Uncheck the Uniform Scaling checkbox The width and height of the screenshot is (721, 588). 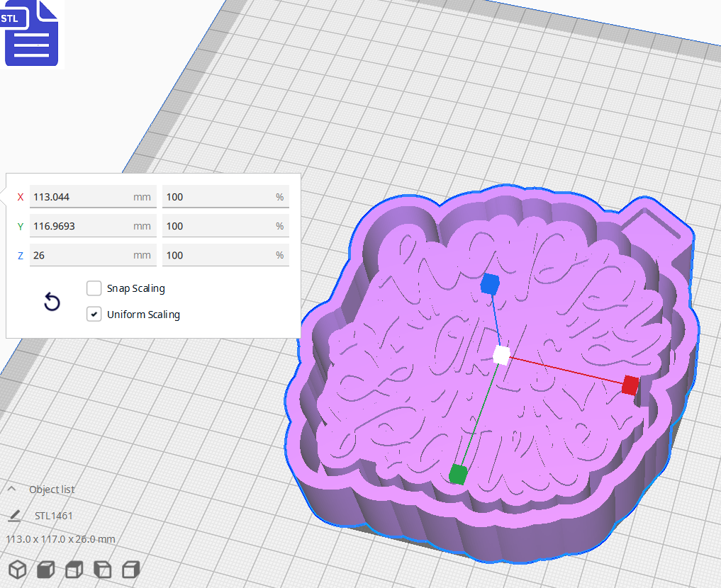tap(94, 315)
